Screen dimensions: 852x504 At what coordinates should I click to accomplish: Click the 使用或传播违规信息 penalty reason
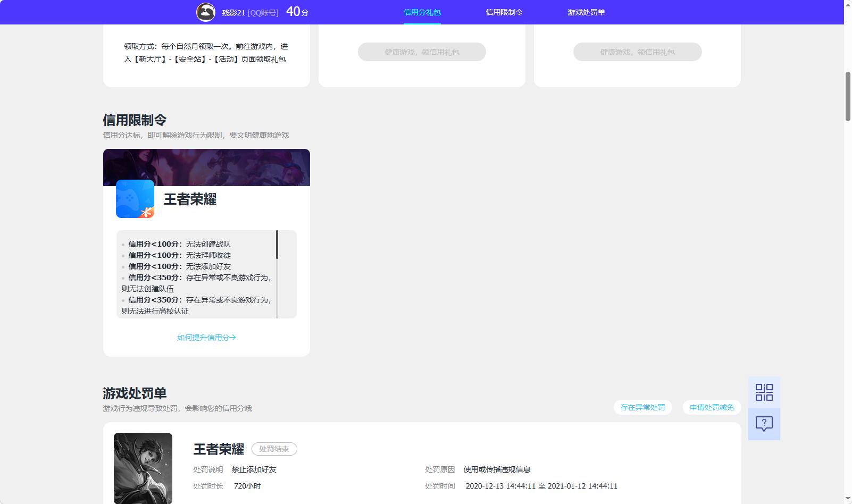point(497,469)
